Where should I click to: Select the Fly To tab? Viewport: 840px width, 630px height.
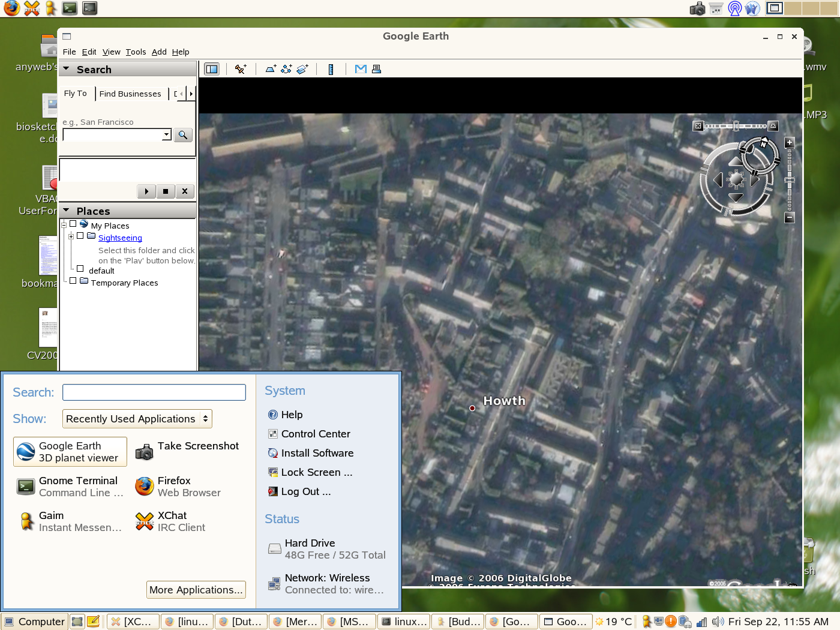76,93
